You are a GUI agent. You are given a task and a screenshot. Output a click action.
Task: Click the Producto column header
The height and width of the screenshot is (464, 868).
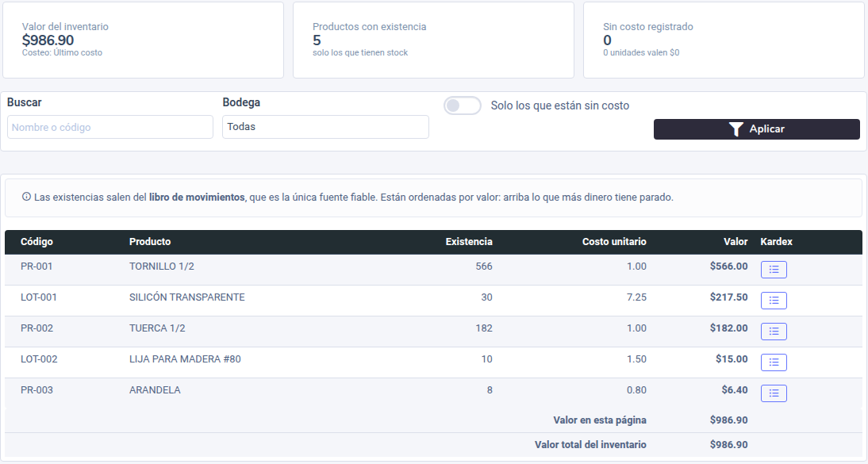[150, 241]
